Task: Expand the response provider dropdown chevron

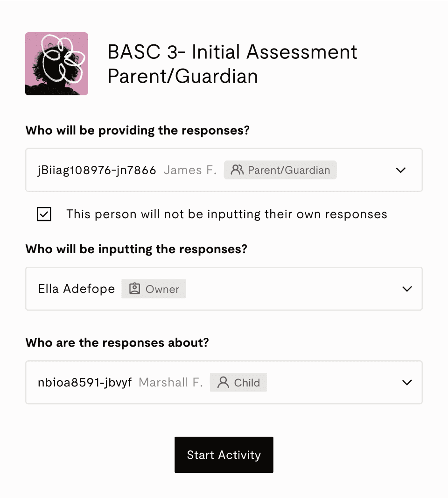Action: 401,170
